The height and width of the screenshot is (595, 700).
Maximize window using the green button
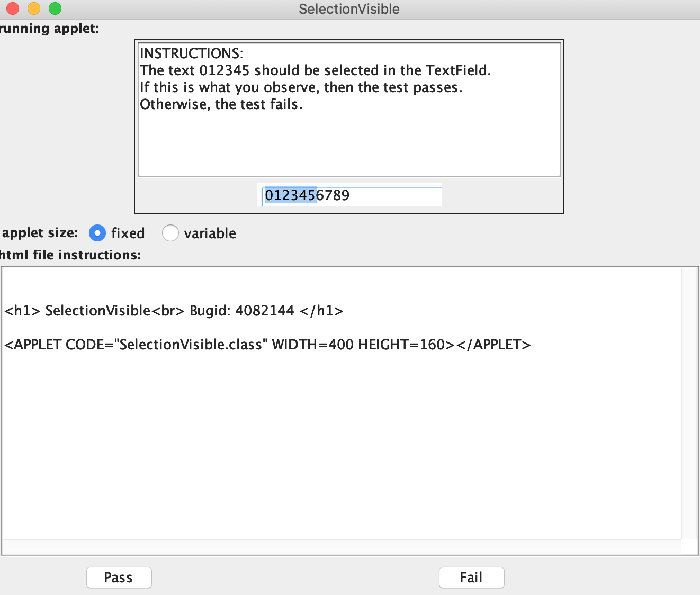[55, 8]
